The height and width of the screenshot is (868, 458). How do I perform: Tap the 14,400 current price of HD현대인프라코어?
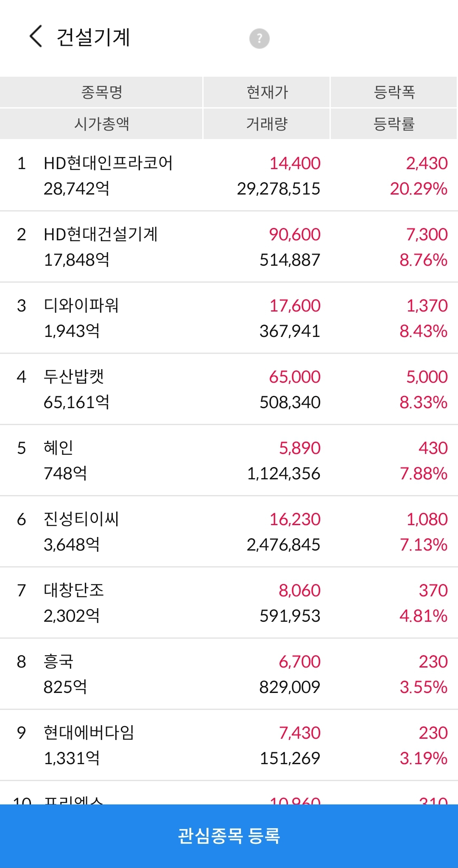pyautogui.click(x=295, y=163)
